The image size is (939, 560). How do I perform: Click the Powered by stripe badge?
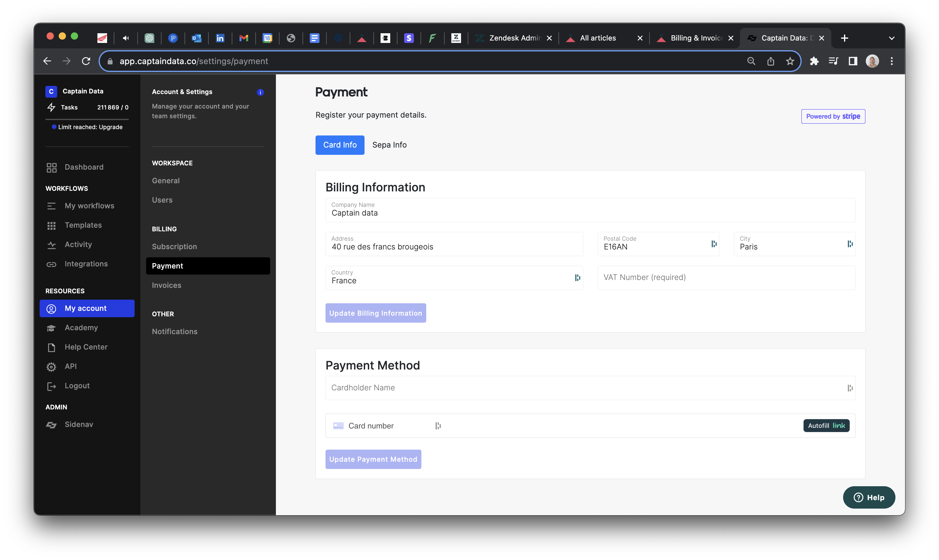833,117
